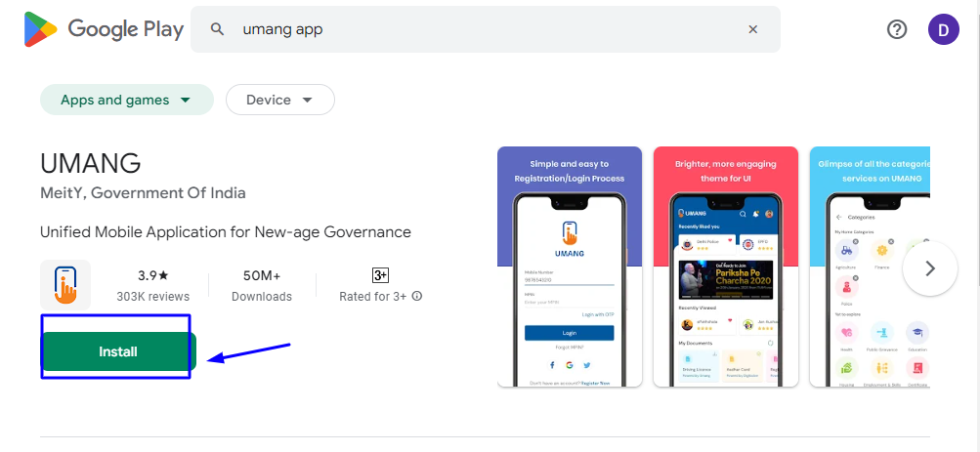Click the UMANG app title
The image size is (980, 452).
91,164
